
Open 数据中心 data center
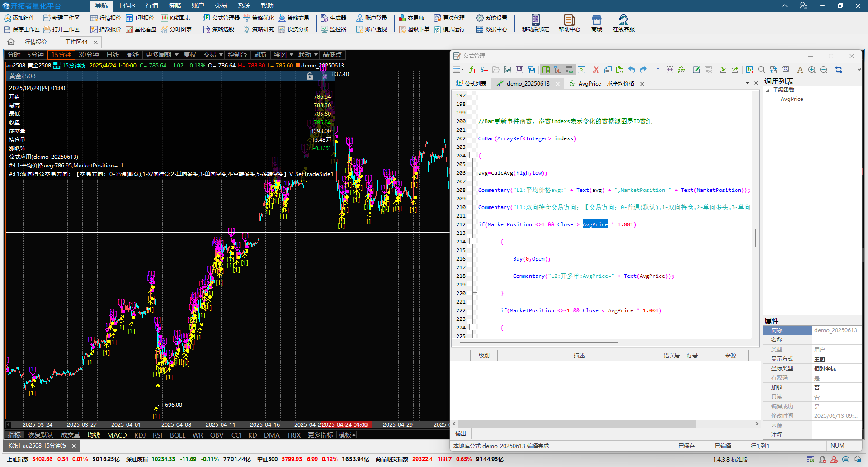coord(492,29)
